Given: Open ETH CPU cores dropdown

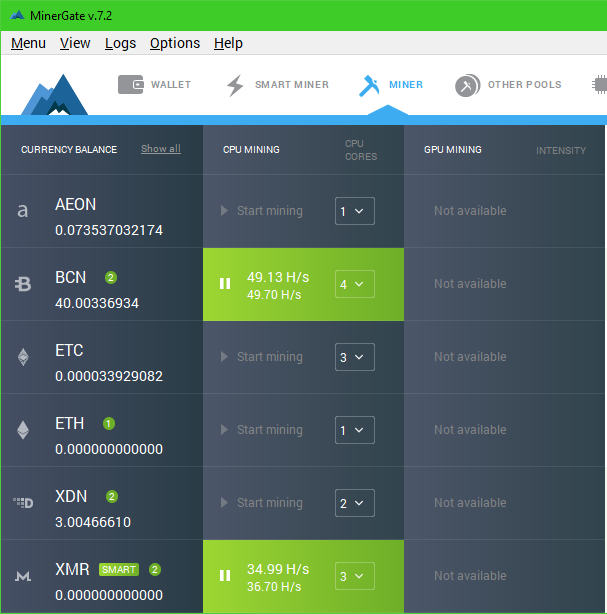Looking at the screenshot, I should coord(355,430).
